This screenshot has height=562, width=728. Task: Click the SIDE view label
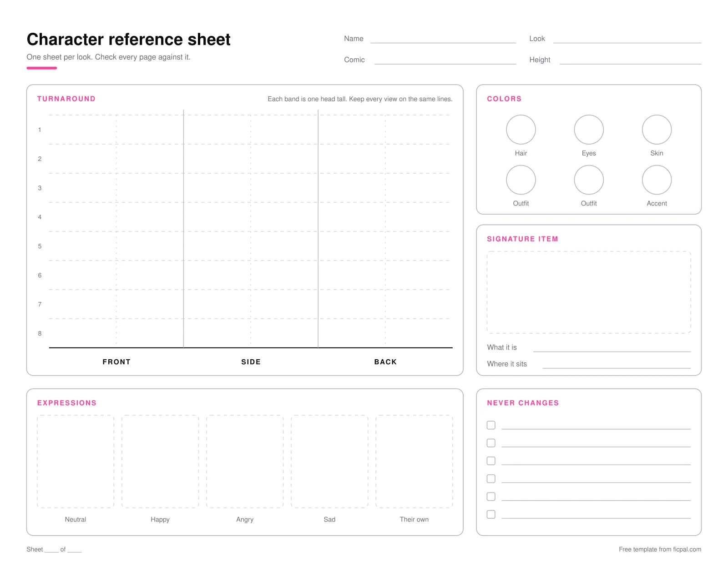[251, 362]
